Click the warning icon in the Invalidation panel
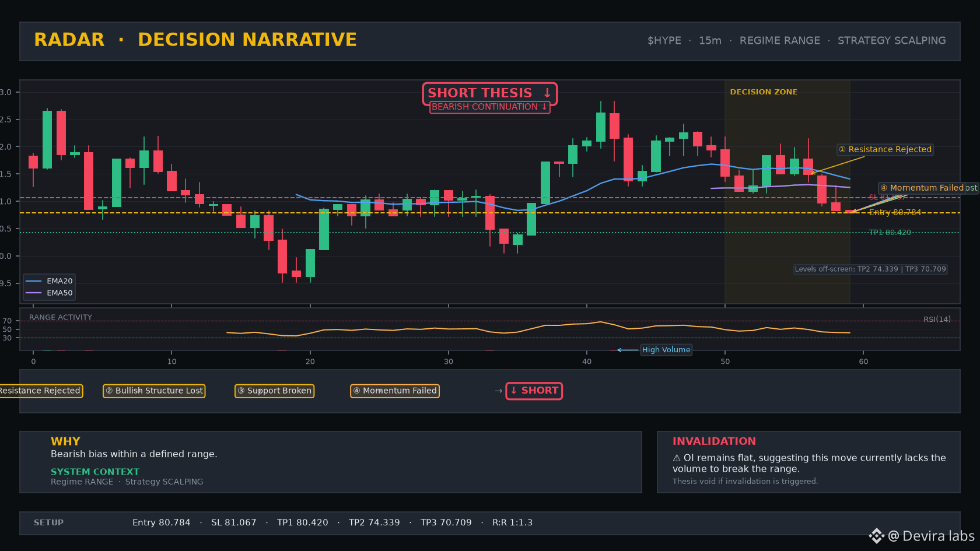The width and height of the screenshot is (980, 551). coord(677,458)
